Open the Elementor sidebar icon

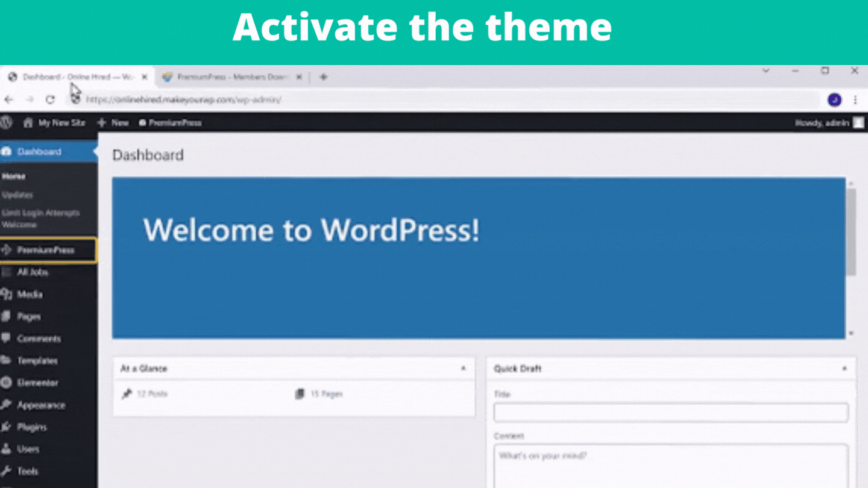pyautogui.click(x=7, y=383)
